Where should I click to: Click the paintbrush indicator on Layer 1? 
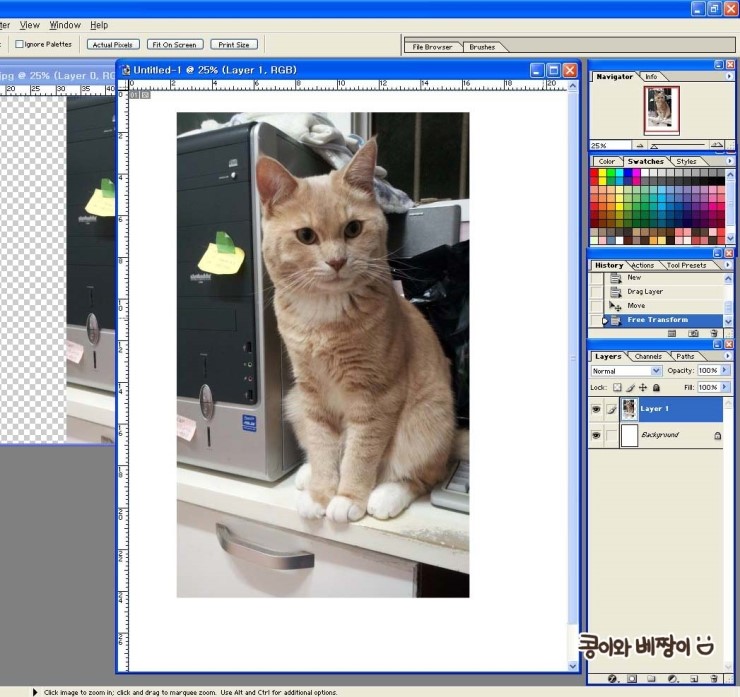pos(612,409)
